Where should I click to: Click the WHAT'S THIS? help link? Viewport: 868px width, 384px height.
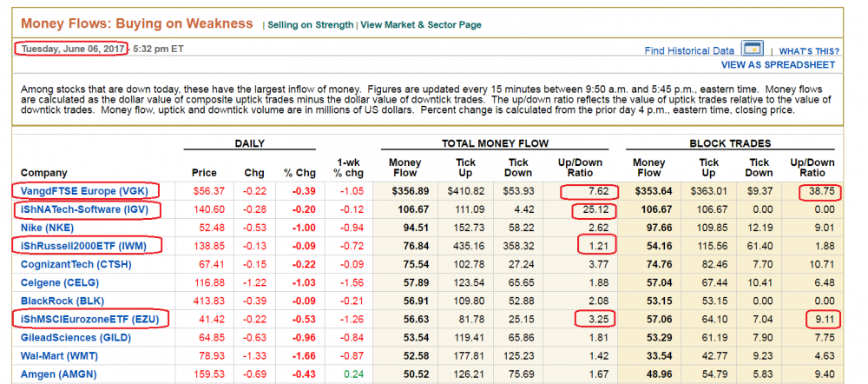point(808,52)
